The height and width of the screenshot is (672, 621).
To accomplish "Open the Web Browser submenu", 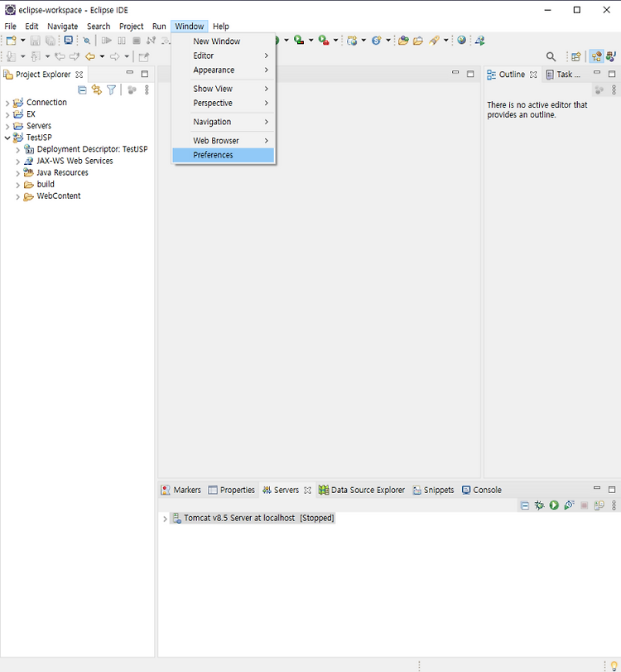I will (223, 141).
